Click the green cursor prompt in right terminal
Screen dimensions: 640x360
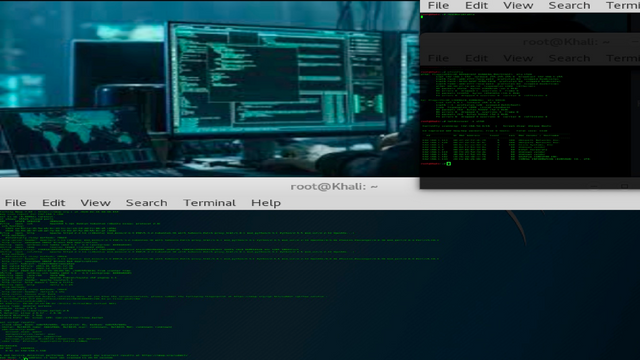click(449, 164)
